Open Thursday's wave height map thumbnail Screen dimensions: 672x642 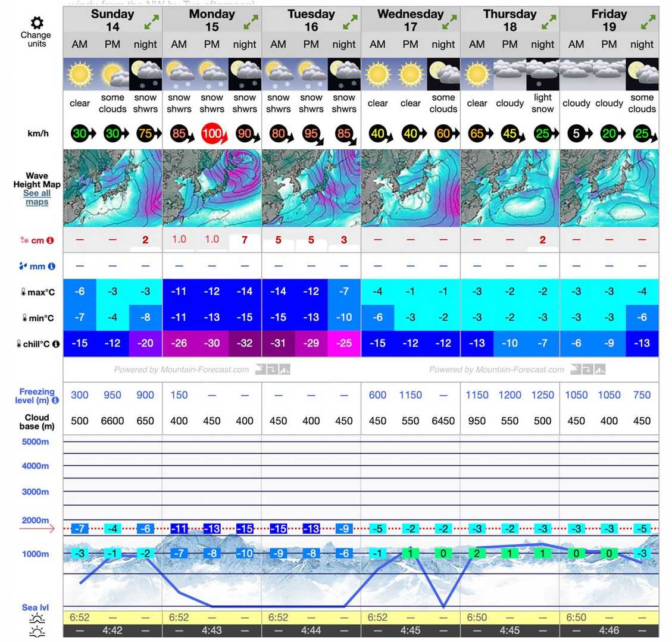tap(510, 188)
